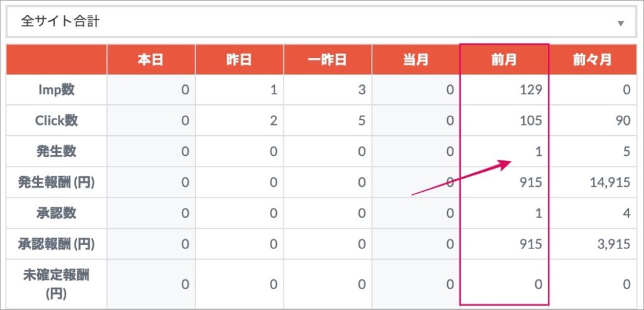The image size is (644, 310).
Task: Click the 一昨日 column header
Action: point(327,60)
